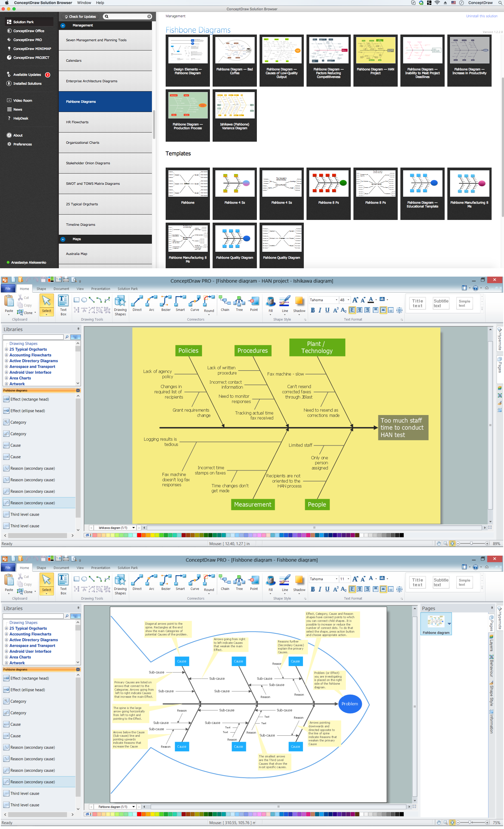Click the hand pan icon in HAN status bar
This screenshot has height=829, width=504.
point(439,543)
